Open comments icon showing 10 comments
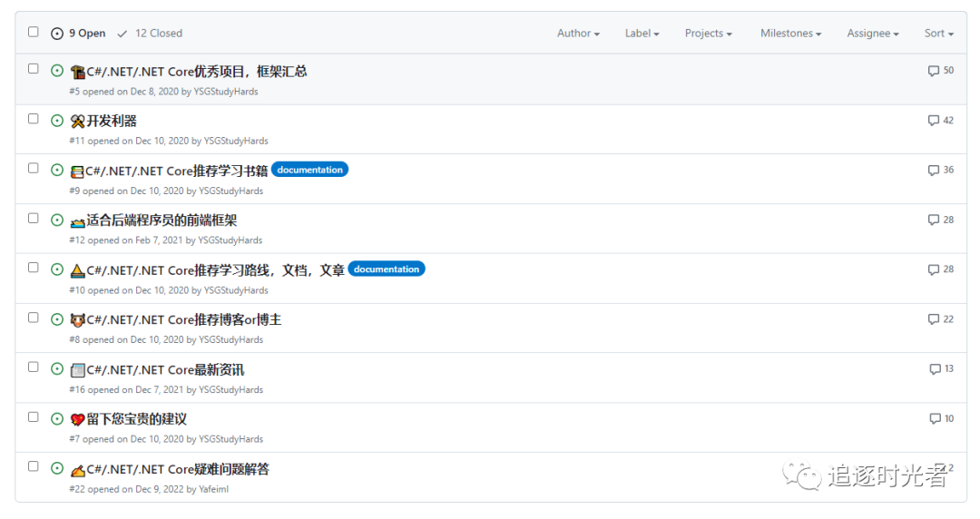The height and width of the screenshot is (519, 980). pos(935,419)
